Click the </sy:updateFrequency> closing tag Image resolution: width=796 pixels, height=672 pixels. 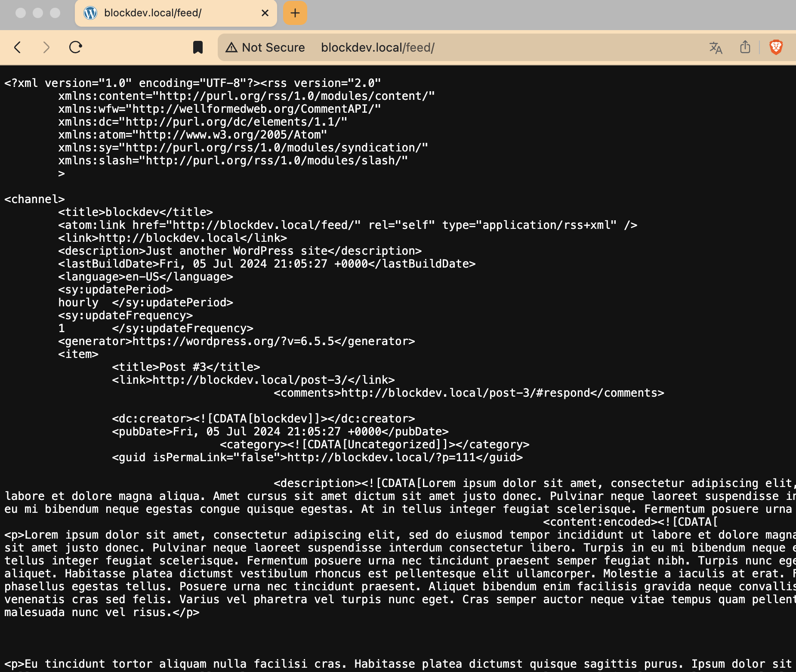pyautogui.click(x=182, y=328)
